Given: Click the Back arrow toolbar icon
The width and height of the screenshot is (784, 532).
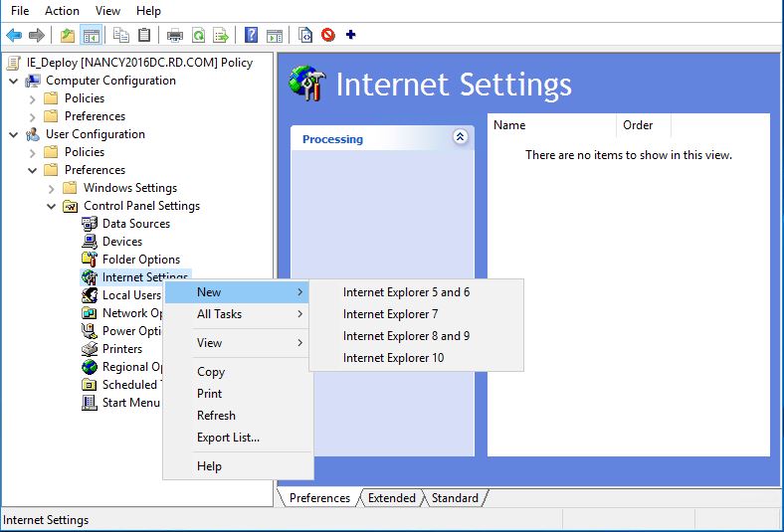Looking at the screenshot, I should pyautogui.click(x=14, y=36).
